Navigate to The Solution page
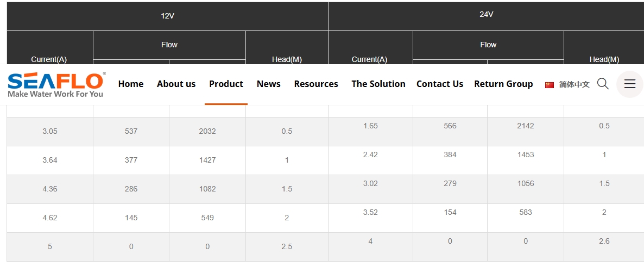 click(x=378, y=84)
